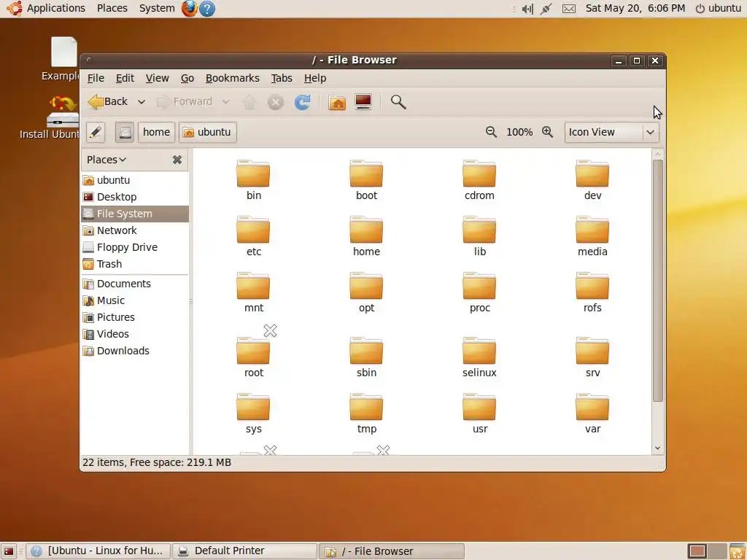Viewport: 747px width, 560px height.
Task: Select Desktop in Places sidebar
Action: coord(135,197)
